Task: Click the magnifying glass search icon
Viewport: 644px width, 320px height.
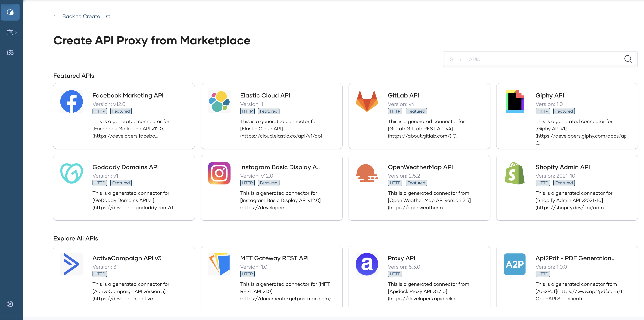Action: point(628,59)
